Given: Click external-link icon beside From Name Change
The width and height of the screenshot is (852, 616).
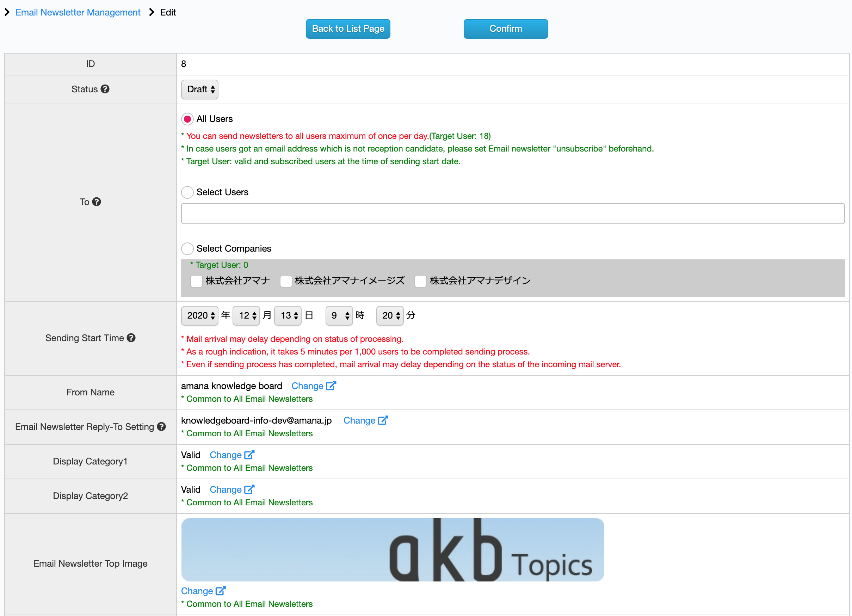Looking at the screenshot, I should point(331,386).
